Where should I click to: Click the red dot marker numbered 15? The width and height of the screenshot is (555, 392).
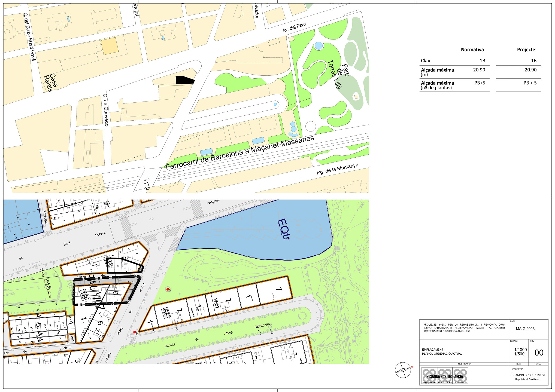(168, 289)
